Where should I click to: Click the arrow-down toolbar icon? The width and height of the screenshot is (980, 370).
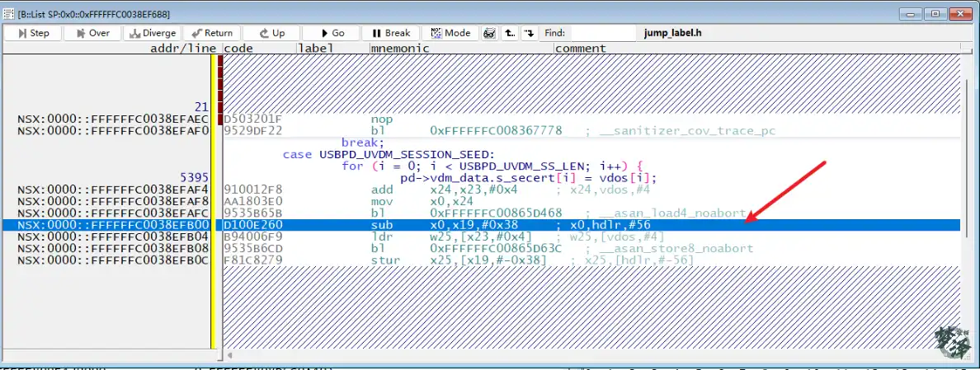click(528, 33)
